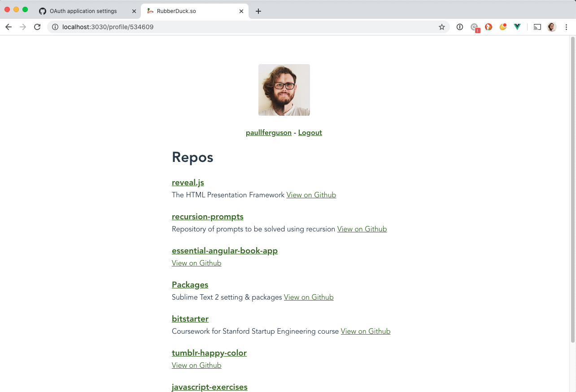Bookmark this page with the star icon
Image resolution: width=576 pixels, height=392 pixels.
pos(442,27)
